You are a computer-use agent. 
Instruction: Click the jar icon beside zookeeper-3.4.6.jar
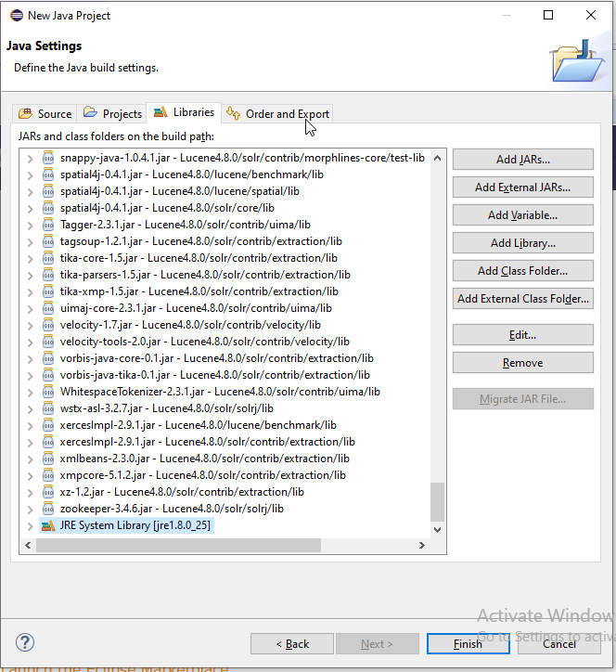tap(48, 509)
